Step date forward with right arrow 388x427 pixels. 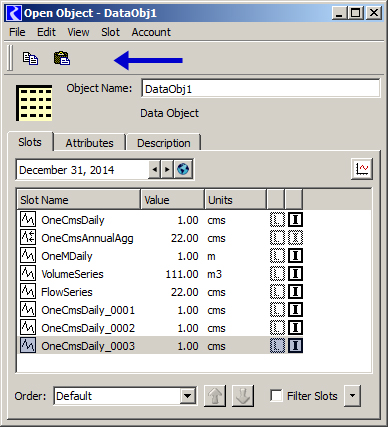click(x=167, y=170)
